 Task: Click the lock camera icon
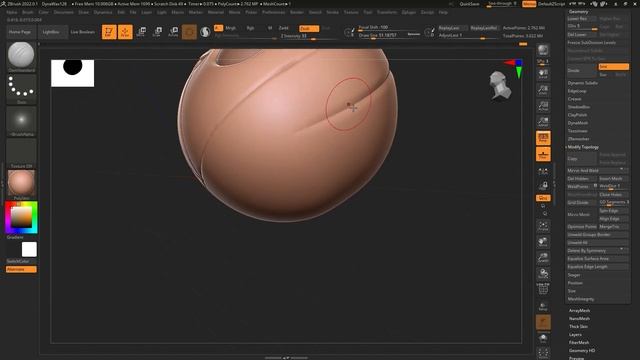tap(543, 186)
